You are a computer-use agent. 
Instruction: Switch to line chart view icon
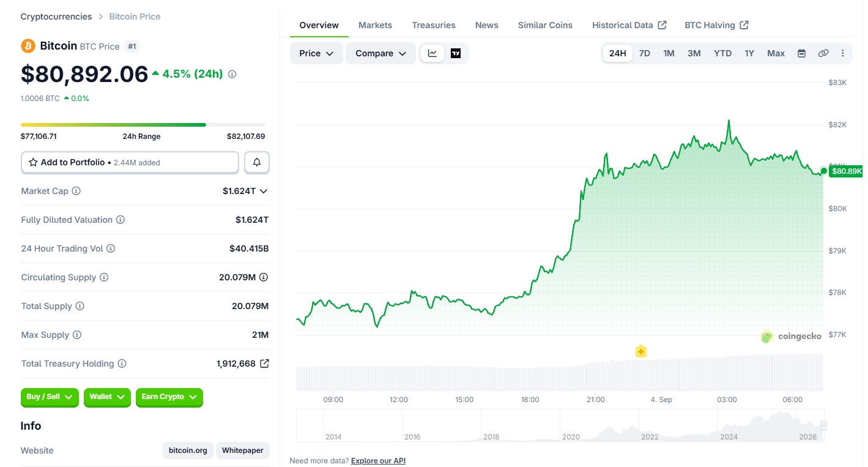tap(432, 53)
